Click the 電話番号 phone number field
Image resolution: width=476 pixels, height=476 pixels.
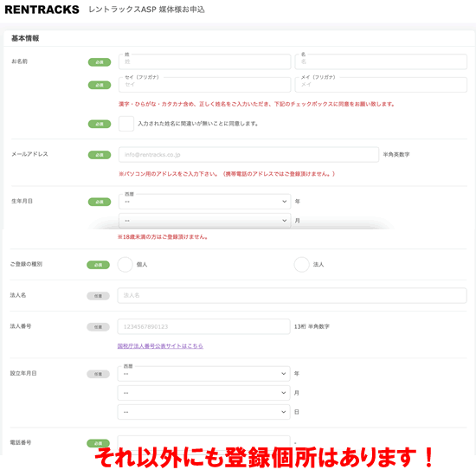203,442
